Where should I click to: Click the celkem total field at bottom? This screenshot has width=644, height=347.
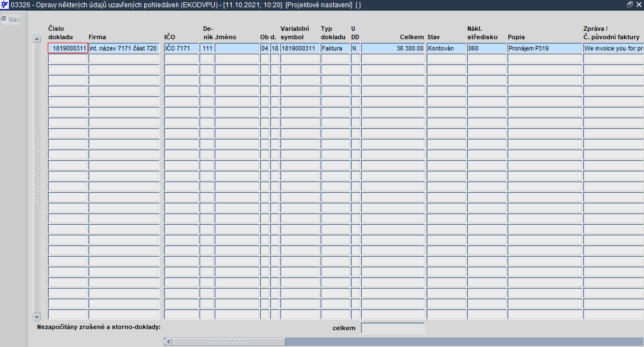393,328
